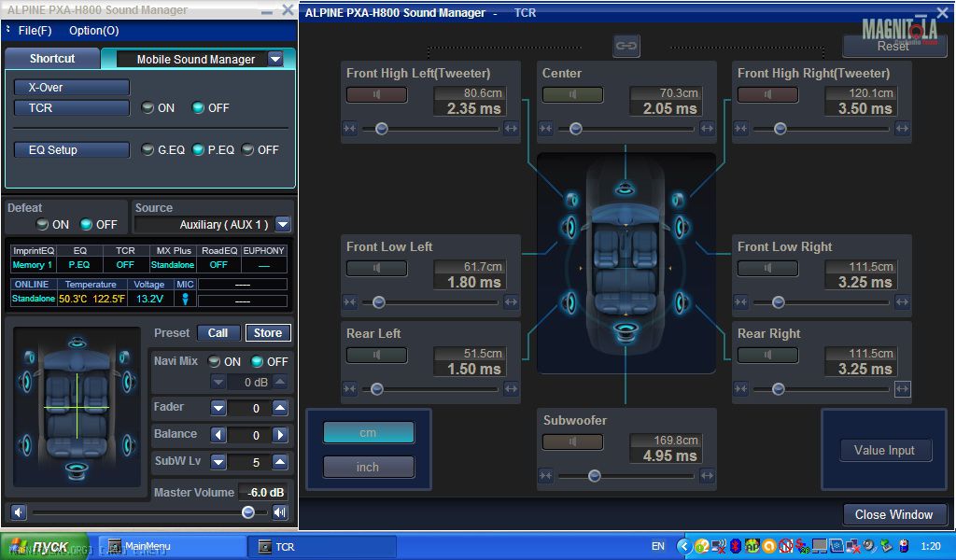The image size is (956, 560).
Task: Select the cm unit
Action: coord(368,433)
